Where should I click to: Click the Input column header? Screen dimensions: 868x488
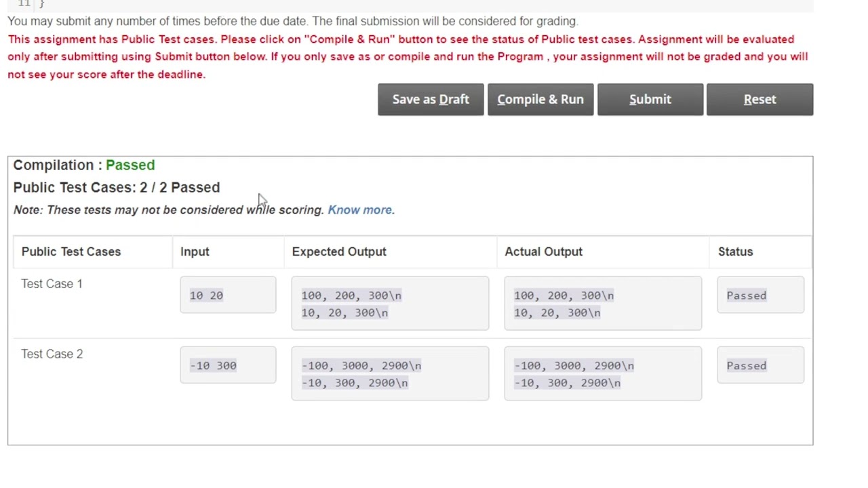195,251
